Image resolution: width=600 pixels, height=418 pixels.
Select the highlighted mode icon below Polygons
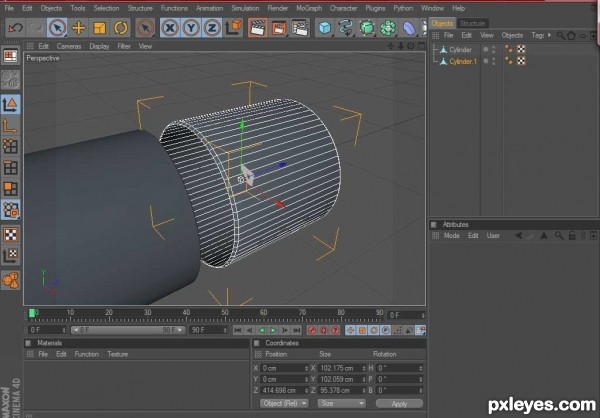[x=10, y=210]
